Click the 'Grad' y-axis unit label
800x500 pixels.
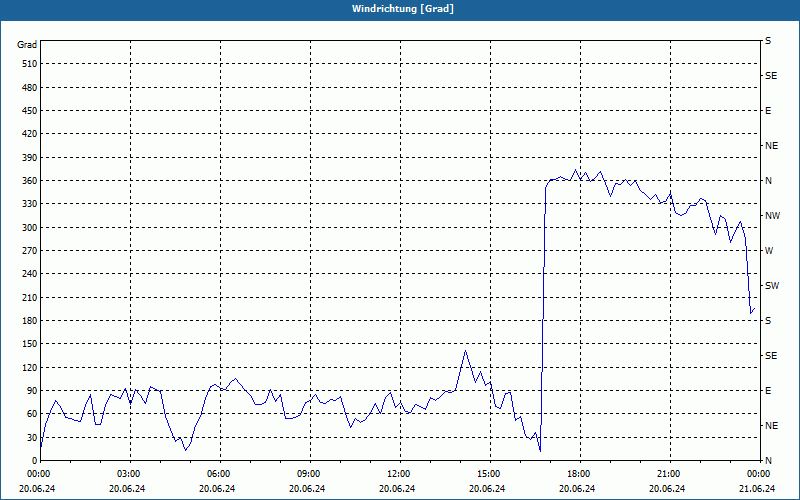(27, 45)
